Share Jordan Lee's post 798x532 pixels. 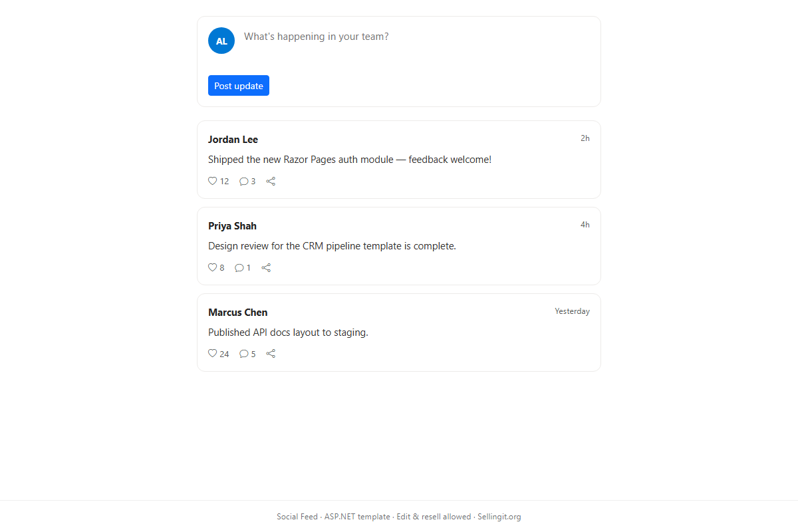click(x=271, y=181)
